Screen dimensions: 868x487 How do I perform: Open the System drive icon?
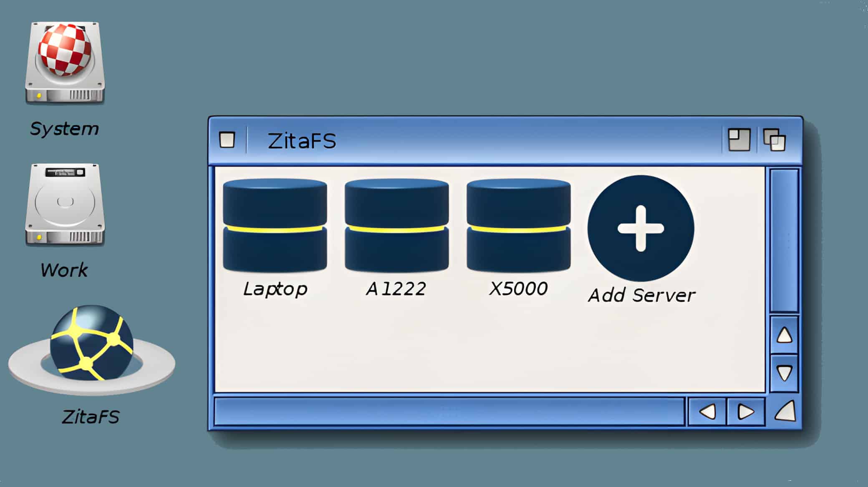pos(65,63)
